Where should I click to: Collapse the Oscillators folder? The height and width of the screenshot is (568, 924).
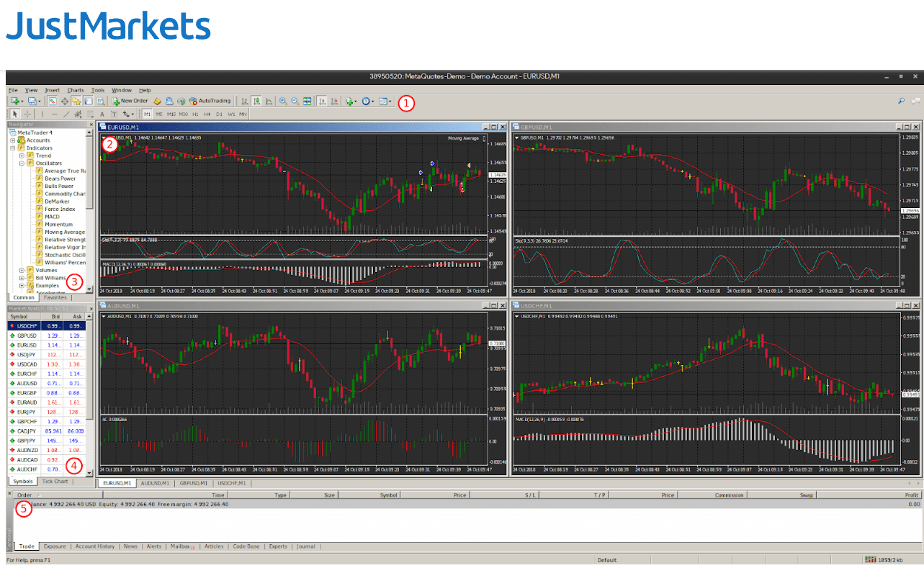click(x=22, y=163)
